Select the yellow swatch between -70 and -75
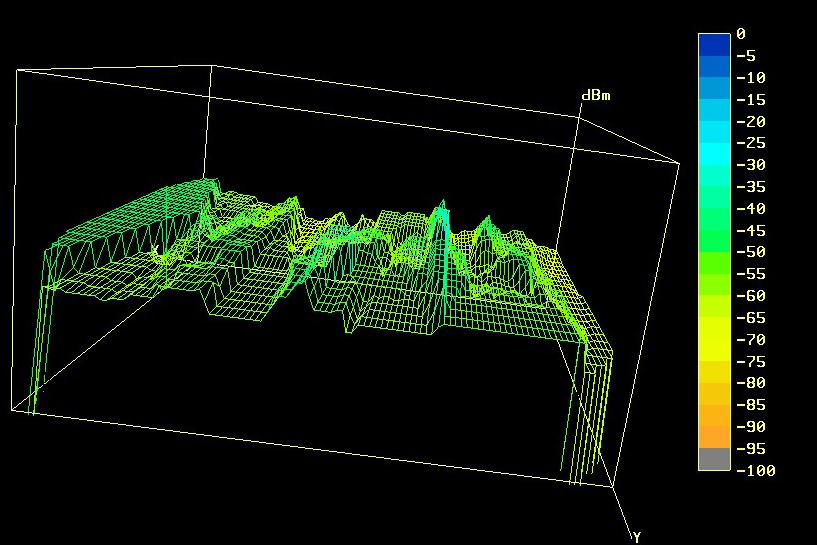Screen dimensions: 817x545 (714, 350)
